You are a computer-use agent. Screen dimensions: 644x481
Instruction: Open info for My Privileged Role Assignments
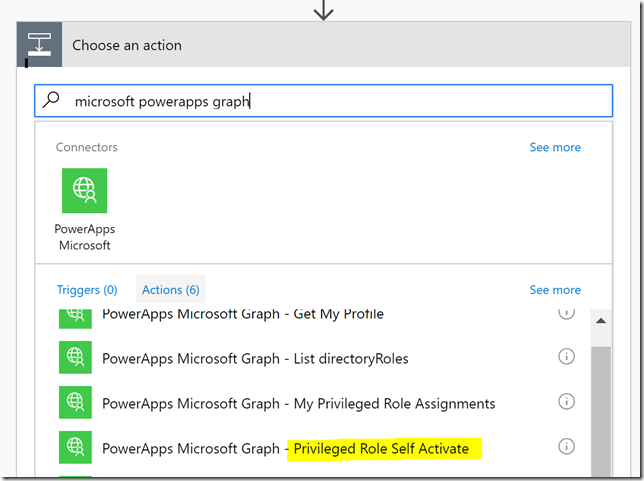click(566, 401)
